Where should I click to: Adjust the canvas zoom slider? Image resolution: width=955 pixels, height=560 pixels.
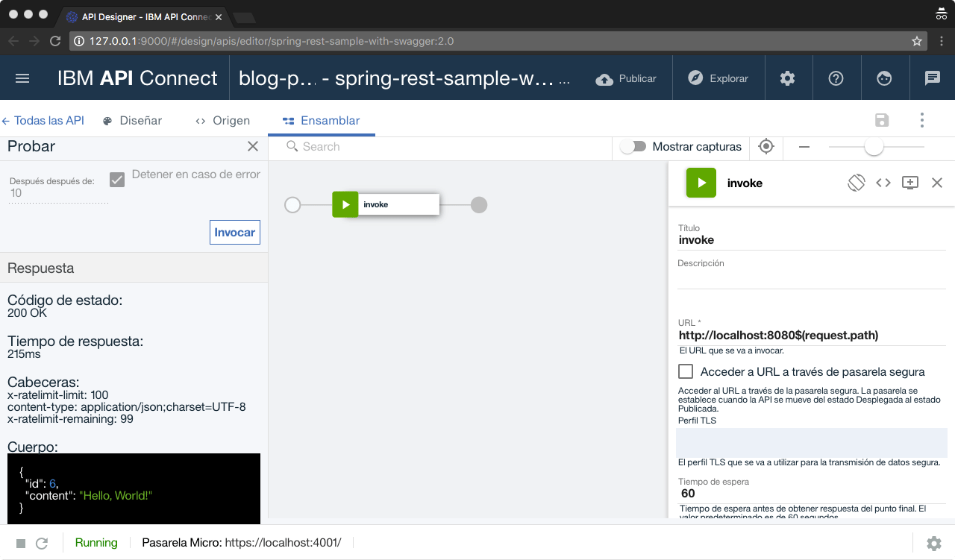874,148
